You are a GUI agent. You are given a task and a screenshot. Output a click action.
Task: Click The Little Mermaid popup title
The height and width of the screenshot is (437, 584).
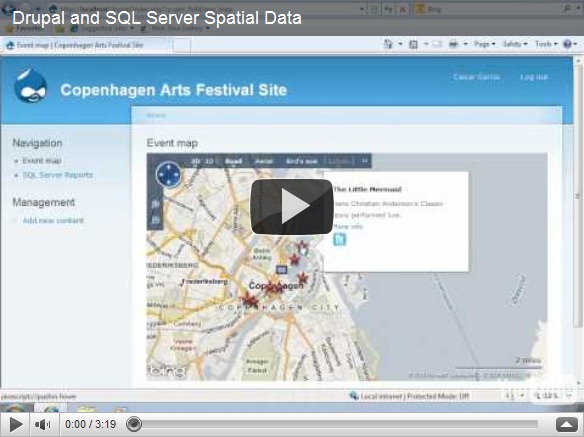click(367, 189)
